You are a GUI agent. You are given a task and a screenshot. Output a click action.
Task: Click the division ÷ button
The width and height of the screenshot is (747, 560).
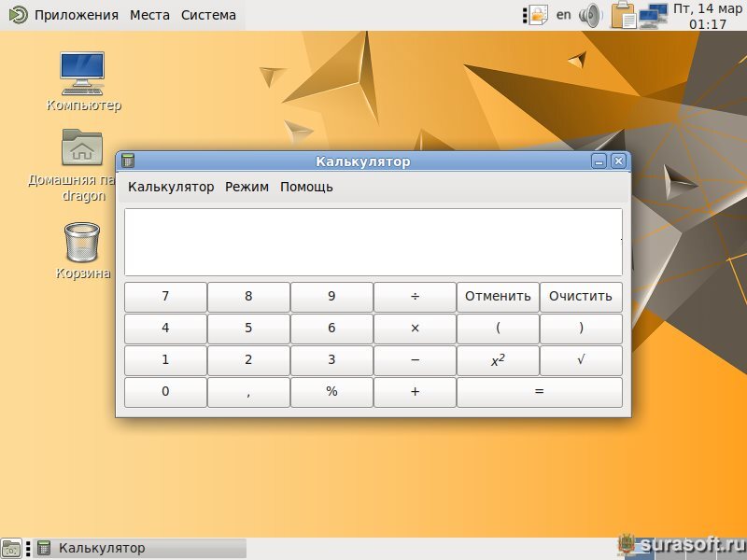coord(415,297)
